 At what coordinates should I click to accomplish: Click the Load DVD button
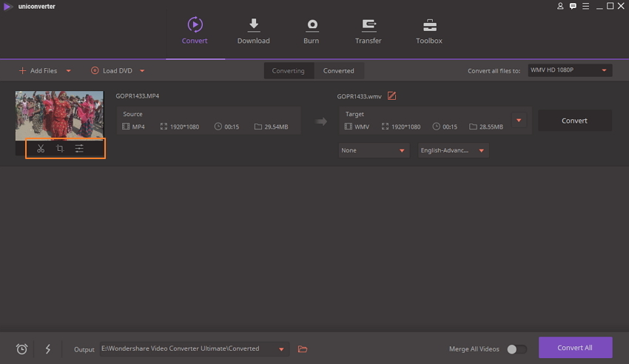pyautogui.click(x=112, y=70)
